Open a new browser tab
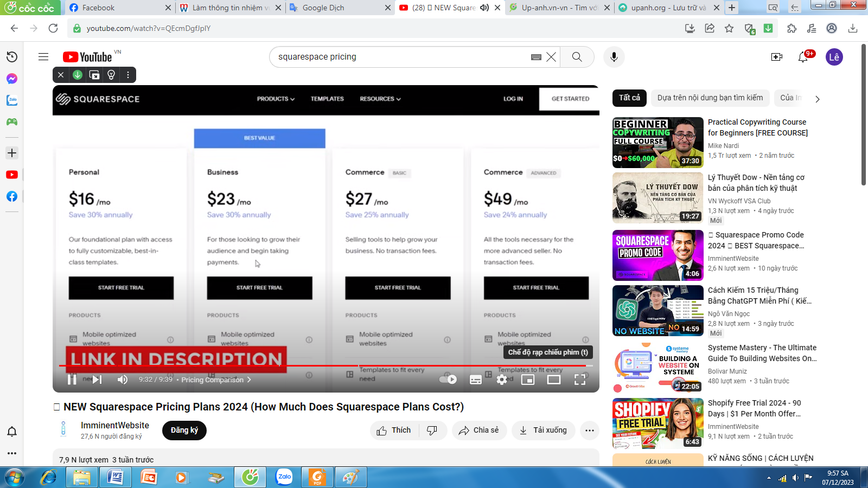868x488 pixels. (x=732, y=8)
